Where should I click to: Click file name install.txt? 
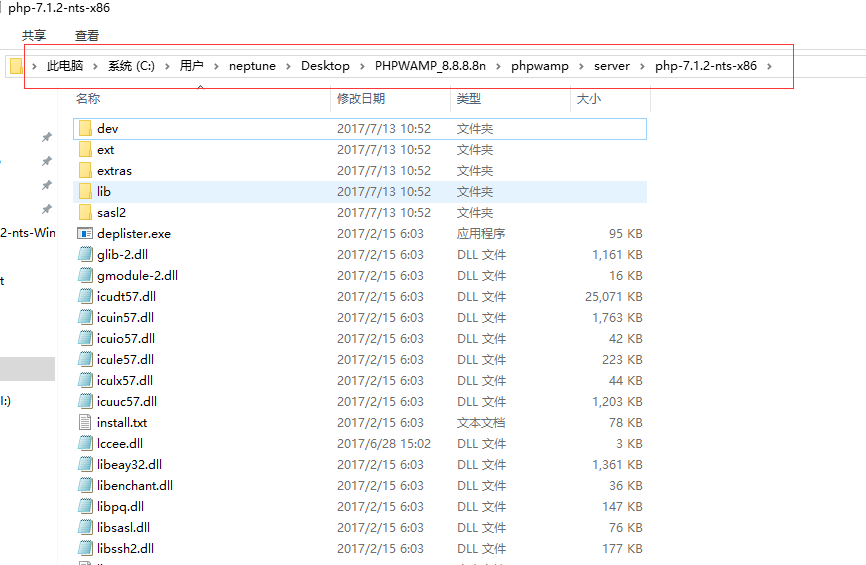click(122, 423)
